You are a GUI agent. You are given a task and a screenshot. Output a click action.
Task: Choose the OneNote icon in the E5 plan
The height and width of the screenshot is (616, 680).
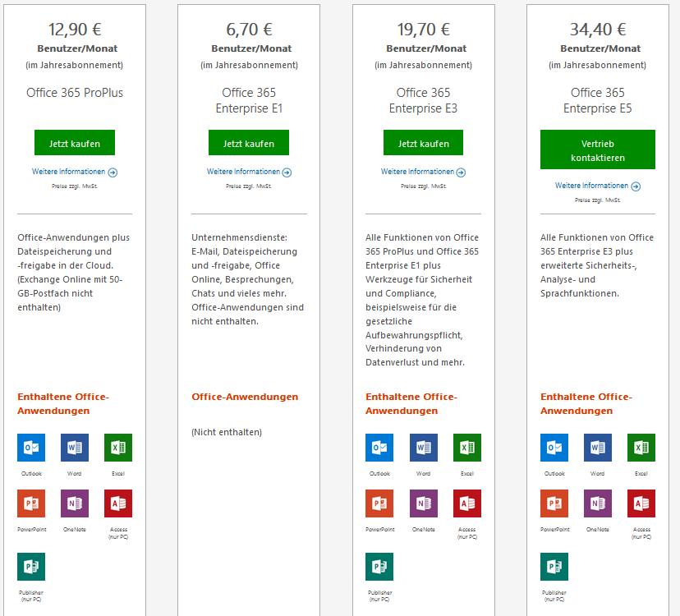(598, 503)
